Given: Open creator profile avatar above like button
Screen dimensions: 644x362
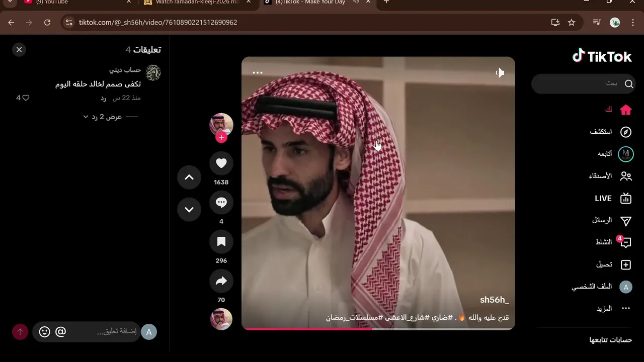Looking at the screenshot, I should [221, 125].
